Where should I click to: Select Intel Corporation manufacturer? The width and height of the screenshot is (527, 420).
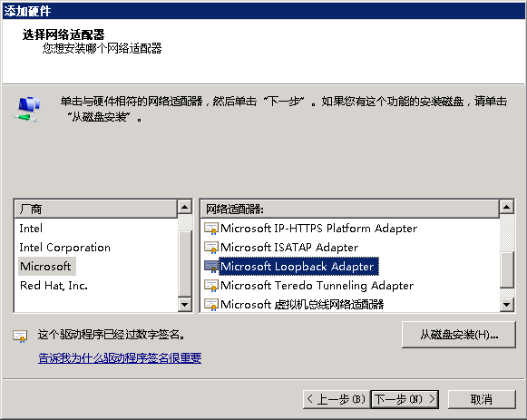(65, 248)
